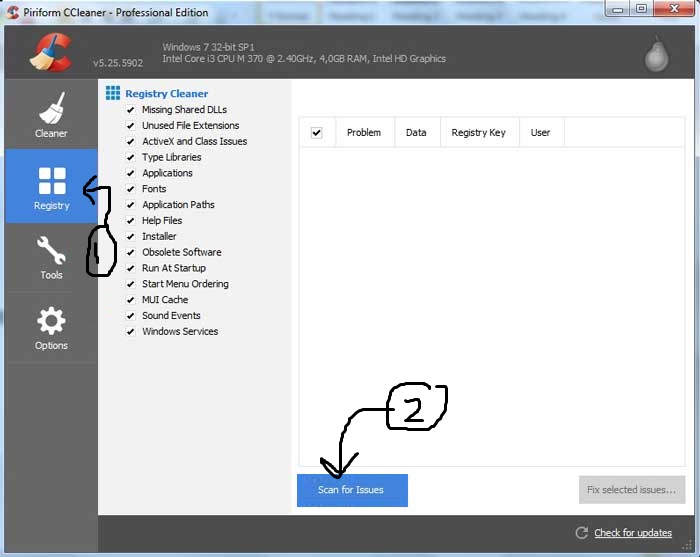The height and width of the screenshot is (557, 700).
Task: Click the CCleaner logo in header
Action: [51, 53]
